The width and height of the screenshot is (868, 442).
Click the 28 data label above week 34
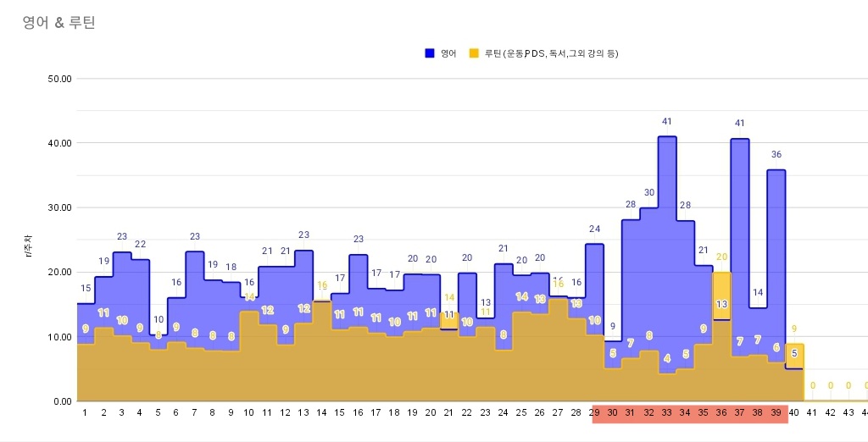[x=685, y=205]
